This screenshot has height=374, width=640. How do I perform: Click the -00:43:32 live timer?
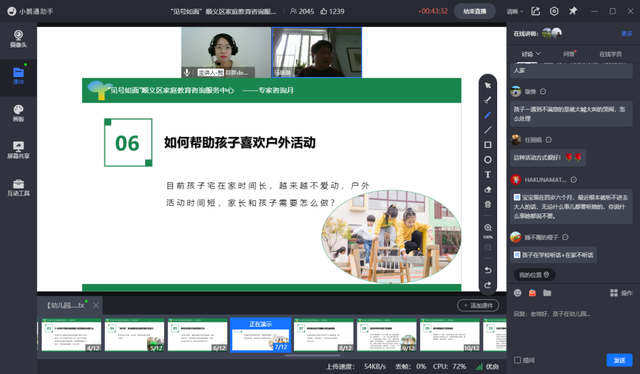click(433, 11)
